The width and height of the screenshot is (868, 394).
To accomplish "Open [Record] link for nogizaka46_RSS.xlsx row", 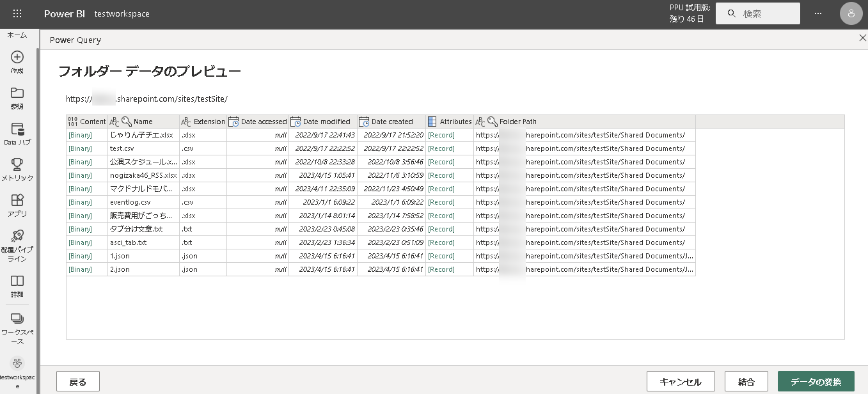I will pyautogui.click(x=441, y=175).
